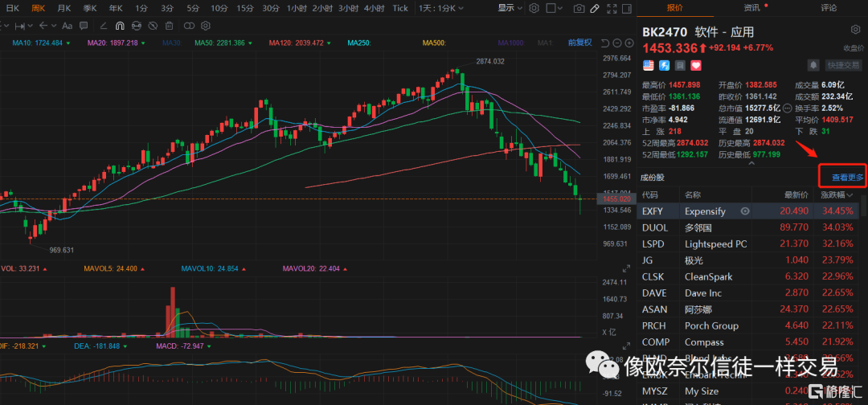The image size is (868, 405).
Task: Toggle the MA250 indicator label
Action: click(358, 43)
